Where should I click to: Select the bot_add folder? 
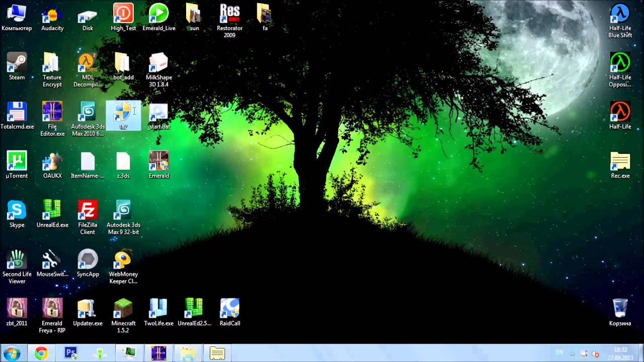click(x=123, y=66)
